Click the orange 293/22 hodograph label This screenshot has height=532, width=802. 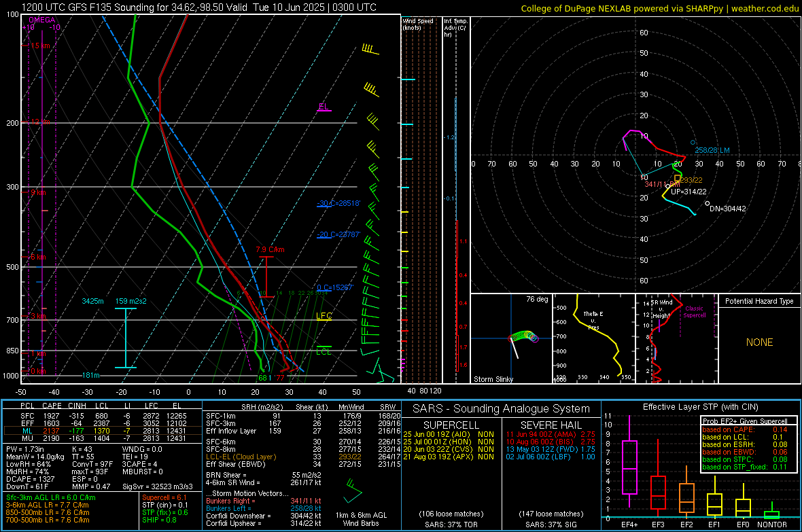tap(691, 180)
